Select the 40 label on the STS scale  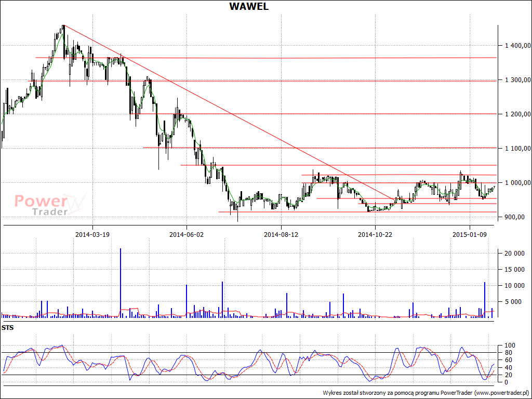(508, 368)
